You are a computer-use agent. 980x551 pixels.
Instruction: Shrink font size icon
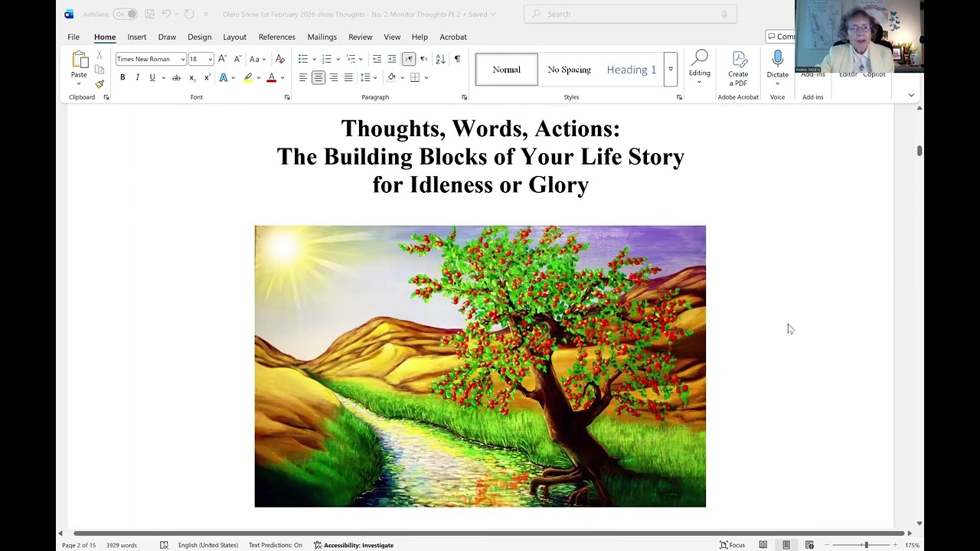pyautogui.click(x=237, y=59)
